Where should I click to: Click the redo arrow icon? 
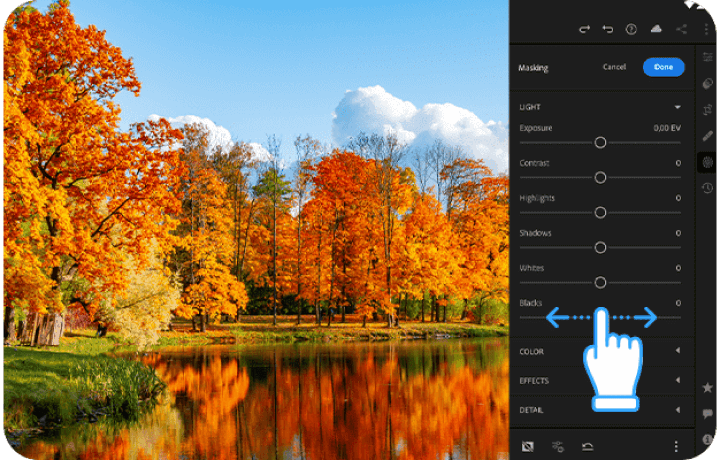pyautogui.click(x=584, y=29)
